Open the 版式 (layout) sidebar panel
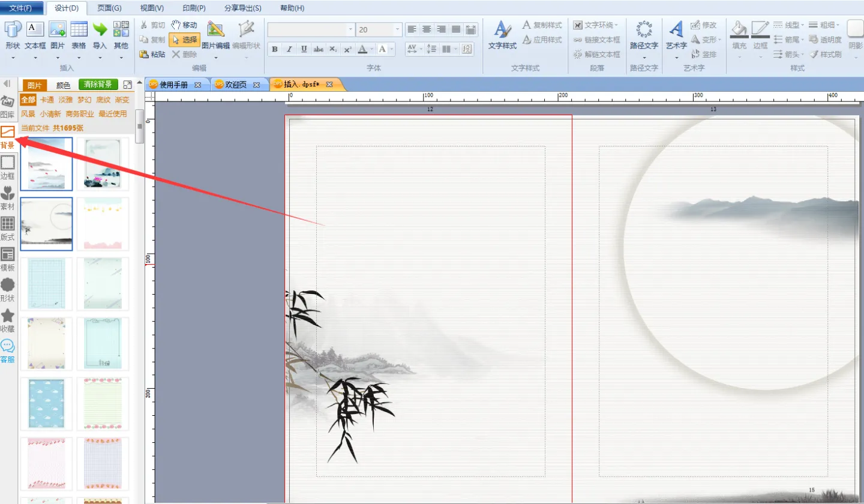 (8, 228)
